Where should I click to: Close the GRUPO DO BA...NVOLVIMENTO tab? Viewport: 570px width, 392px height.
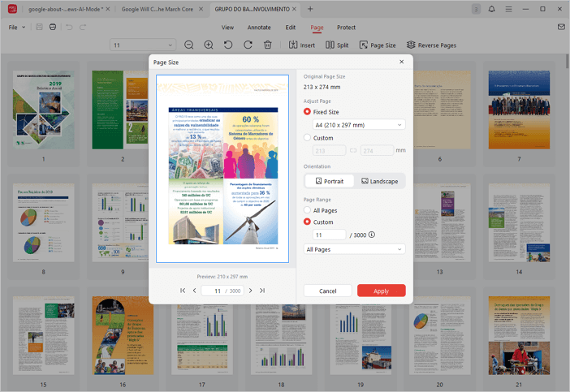point(294,9)
